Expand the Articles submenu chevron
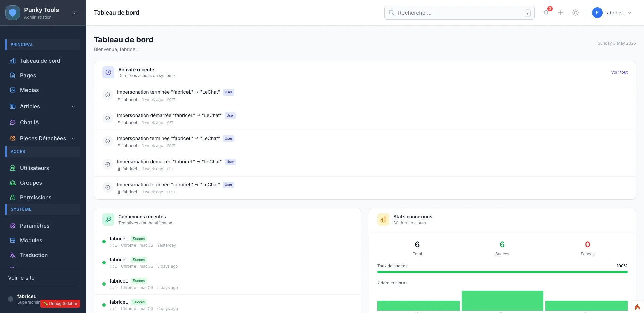 (x=73, y=106)
